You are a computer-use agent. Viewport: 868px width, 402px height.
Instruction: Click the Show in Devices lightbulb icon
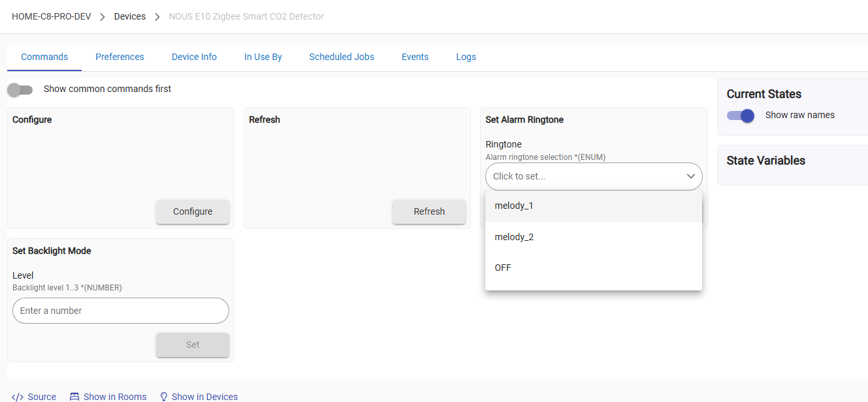pyautogui.click(x=164, y=397)
